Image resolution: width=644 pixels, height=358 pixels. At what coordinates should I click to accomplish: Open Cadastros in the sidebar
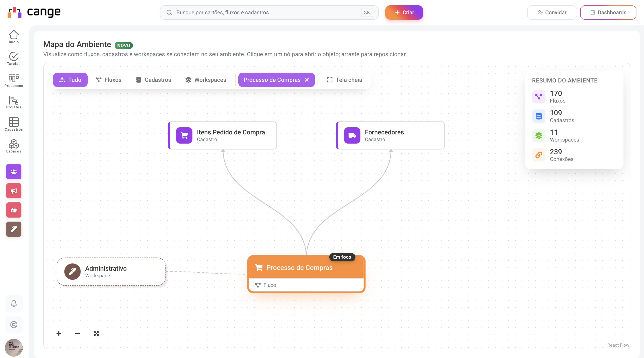(14, 124)
